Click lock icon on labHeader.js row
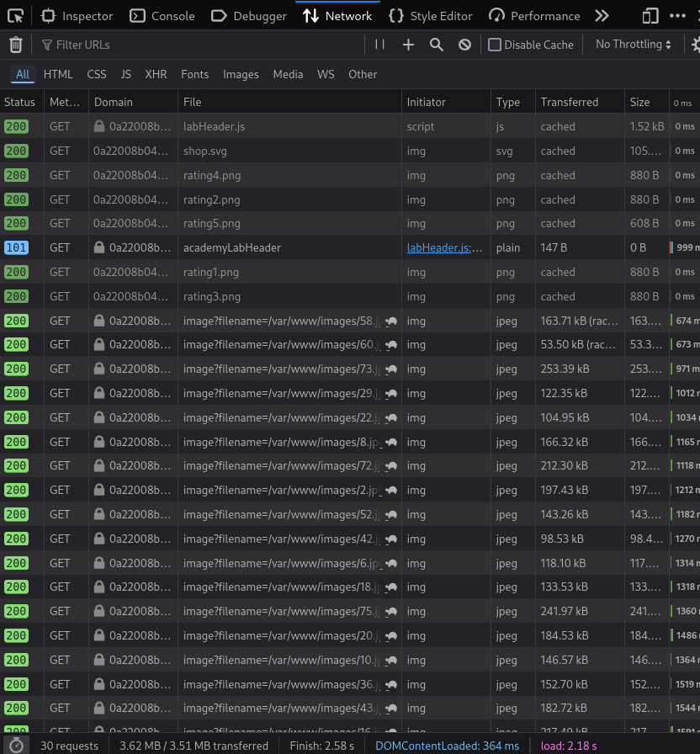700x754 pixels. click(x=99, y=126)
